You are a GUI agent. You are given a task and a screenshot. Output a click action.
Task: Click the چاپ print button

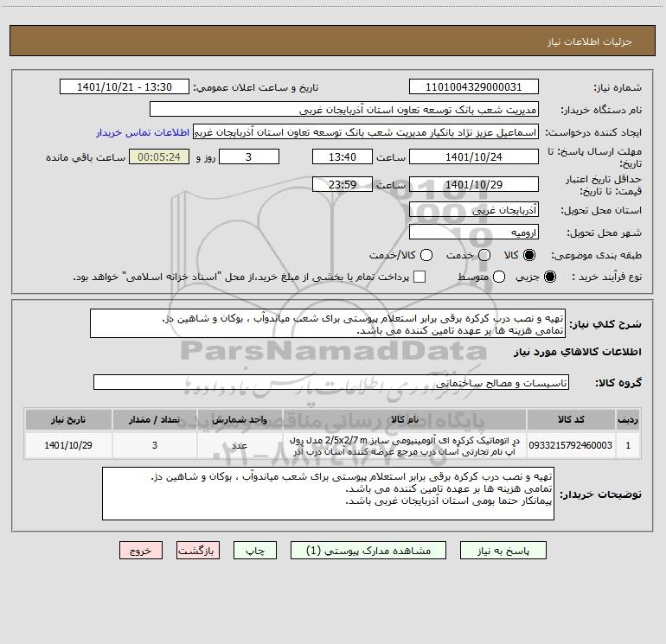click(x=255, y=550)
